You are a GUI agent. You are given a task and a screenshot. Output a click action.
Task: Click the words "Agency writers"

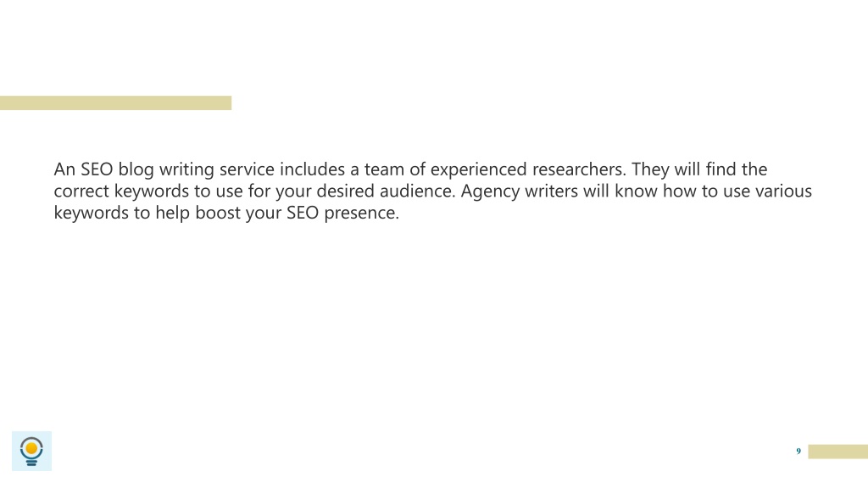520,191
